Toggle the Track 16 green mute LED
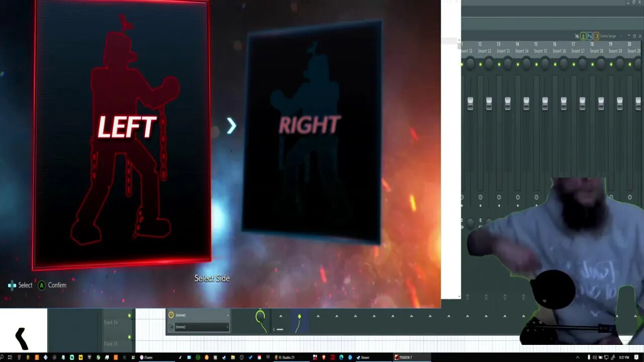644x362 pixels. (129, 316)
